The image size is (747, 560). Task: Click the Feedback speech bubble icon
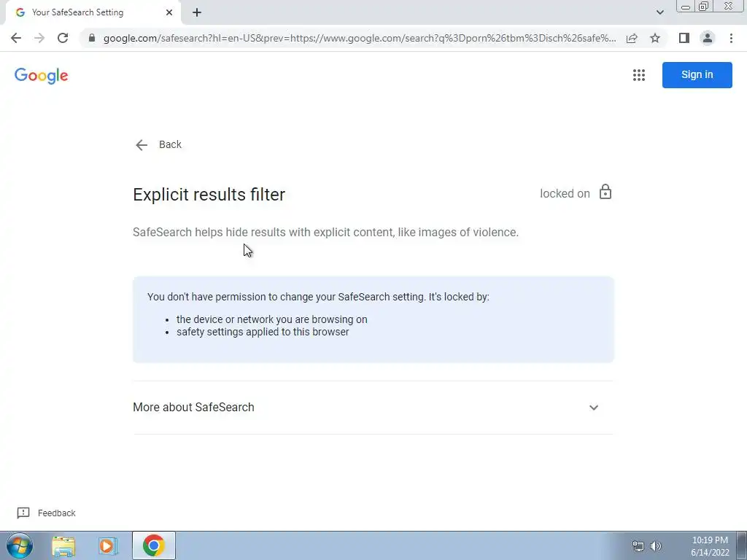pyautogui.click(x=23, y=513)
